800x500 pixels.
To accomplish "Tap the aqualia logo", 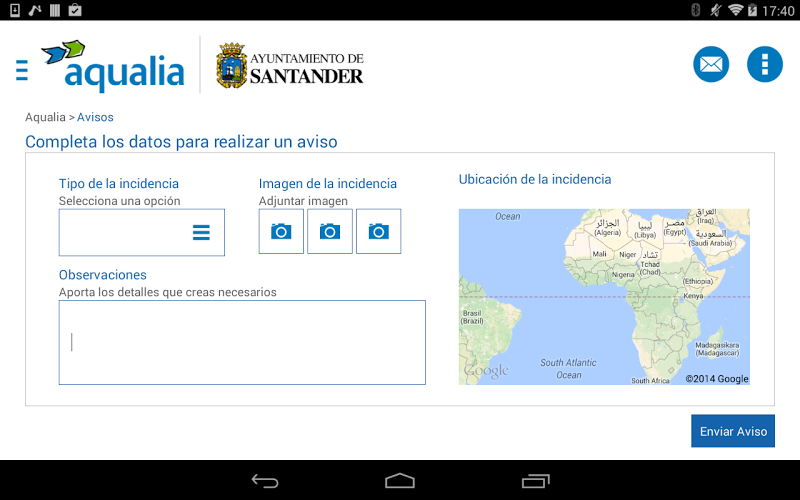I will [113, 66].
